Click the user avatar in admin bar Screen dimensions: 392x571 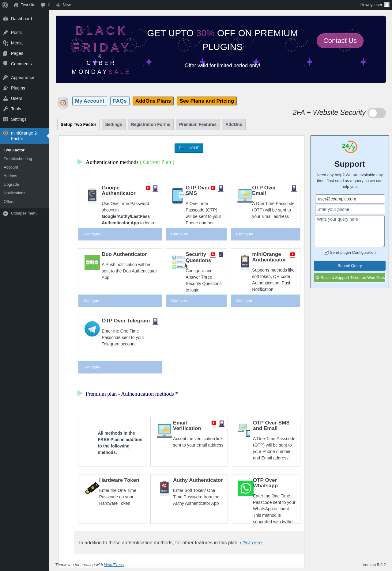387,5
